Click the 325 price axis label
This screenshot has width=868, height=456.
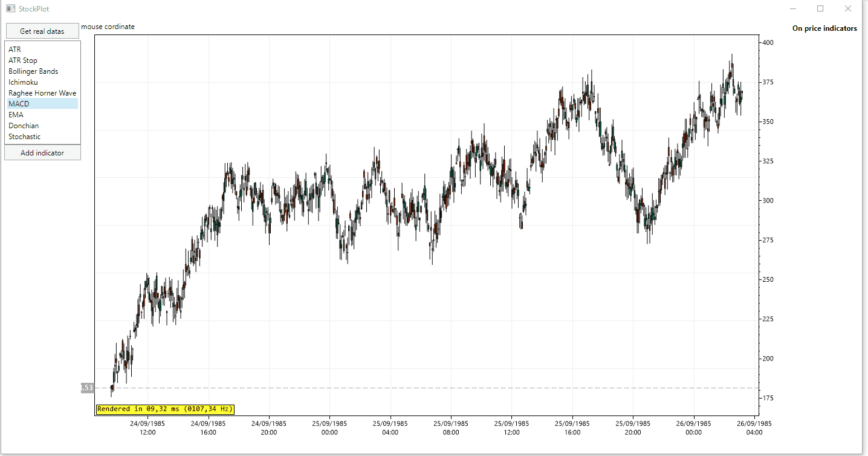(x=768, y=161)
